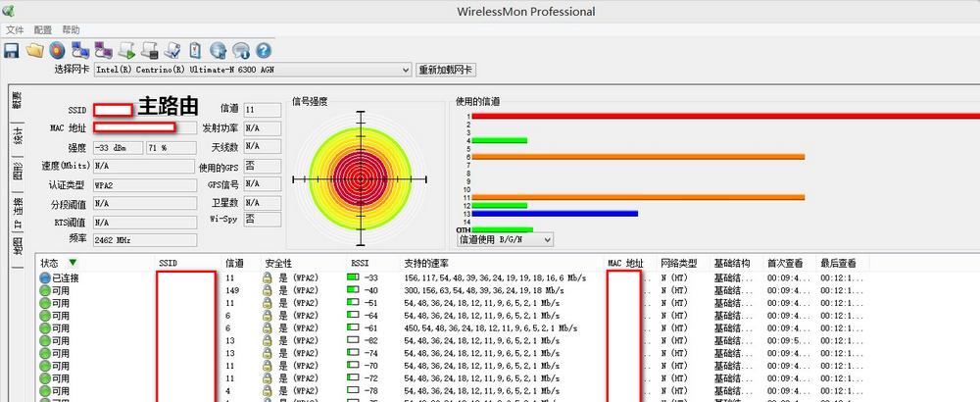This screenshot has width=980, height=402.
Task: Click the 已连接 status text
Action: [x=66, y=278]
